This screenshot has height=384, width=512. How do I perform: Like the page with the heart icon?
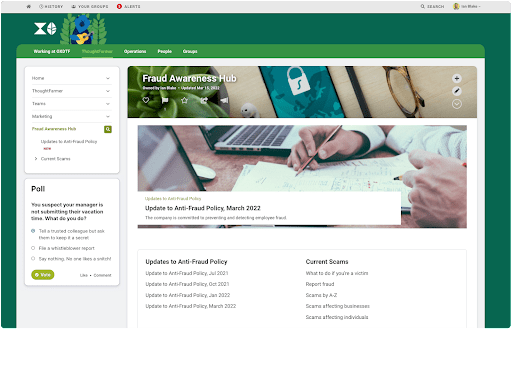click(x=146, y=100)
